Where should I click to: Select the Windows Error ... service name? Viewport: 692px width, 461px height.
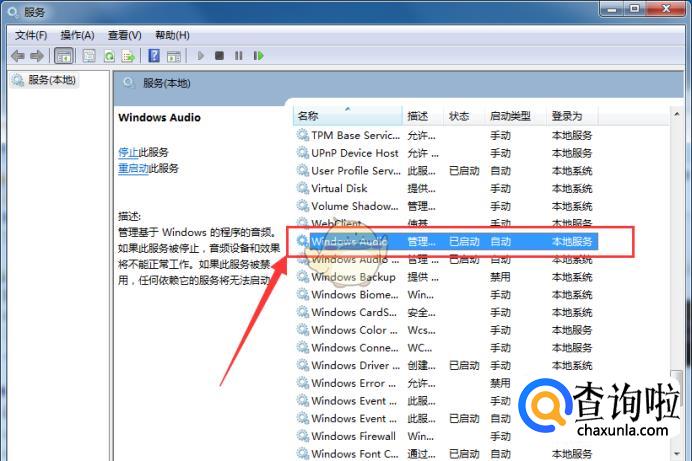pos(354,383)
